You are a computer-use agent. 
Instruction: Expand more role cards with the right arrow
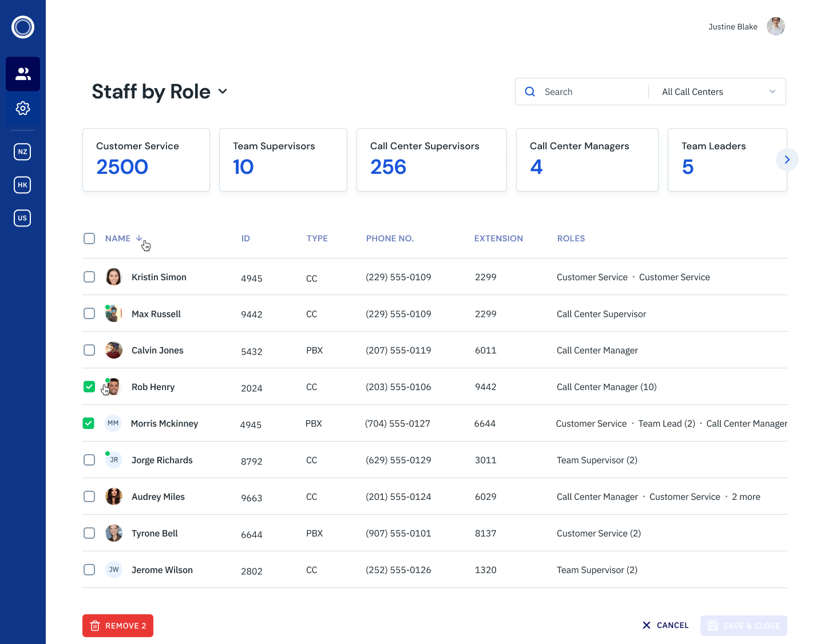(x=787, y=160)
